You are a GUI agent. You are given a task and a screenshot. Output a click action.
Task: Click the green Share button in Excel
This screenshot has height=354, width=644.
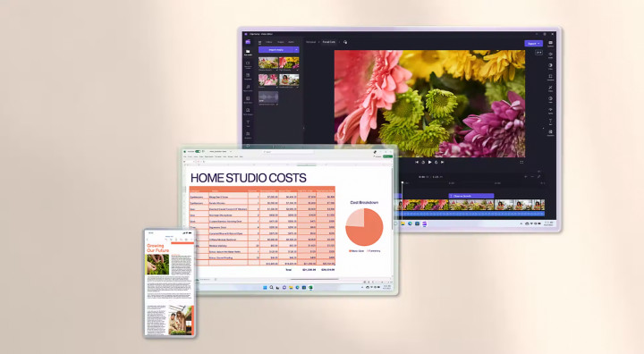pos(387,156)
